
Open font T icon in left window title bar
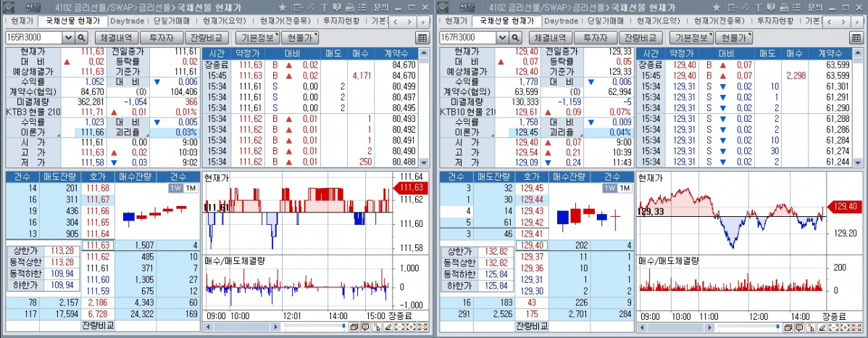pyautogui.click(x=324, y=8)
